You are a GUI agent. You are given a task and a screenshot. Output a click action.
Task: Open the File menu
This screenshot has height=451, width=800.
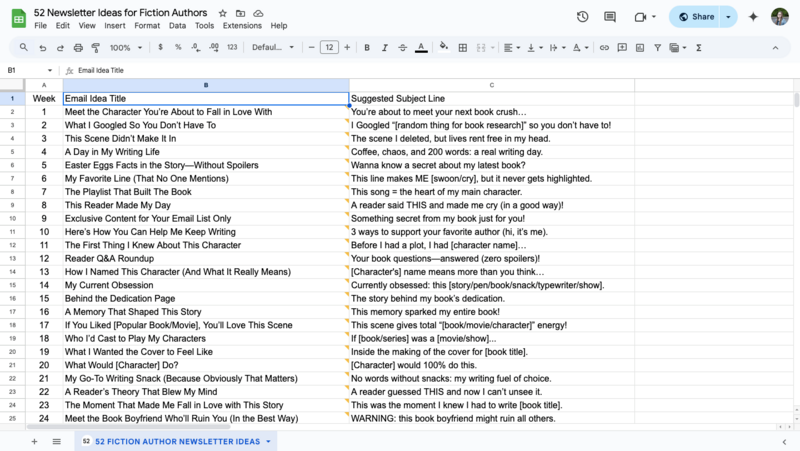tap(40, 26)
